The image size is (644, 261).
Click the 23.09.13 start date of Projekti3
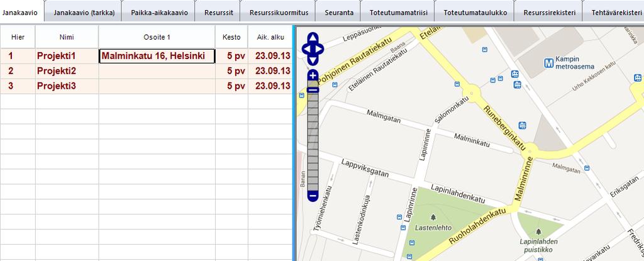(x=270, y=86)
